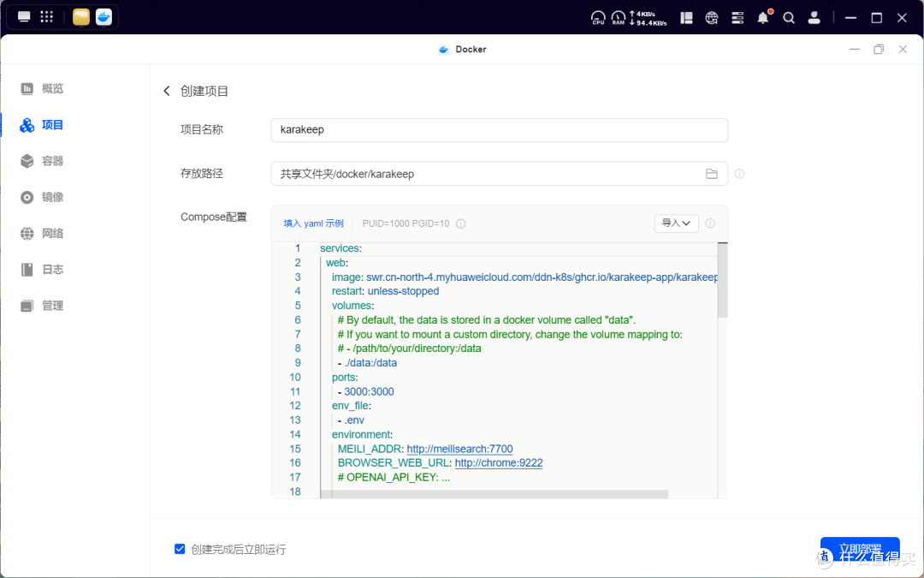Screen dimensions: 924x578
Task: Click the 项目名称 input field
Action: 499,130
